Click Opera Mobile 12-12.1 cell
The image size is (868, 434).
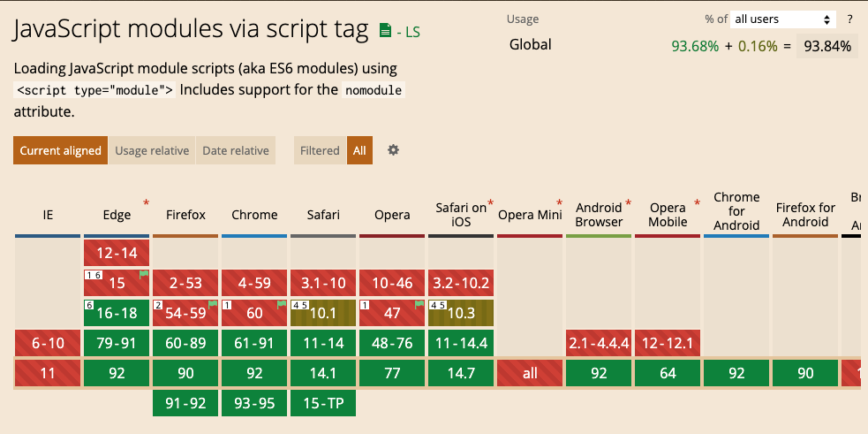click(668, 343)
